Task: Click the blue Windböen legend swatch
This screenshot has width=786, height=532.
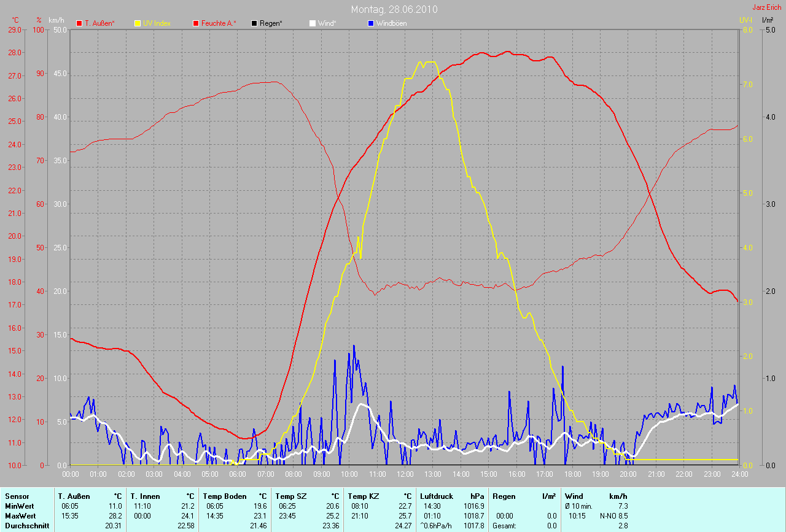Action: 370,23
